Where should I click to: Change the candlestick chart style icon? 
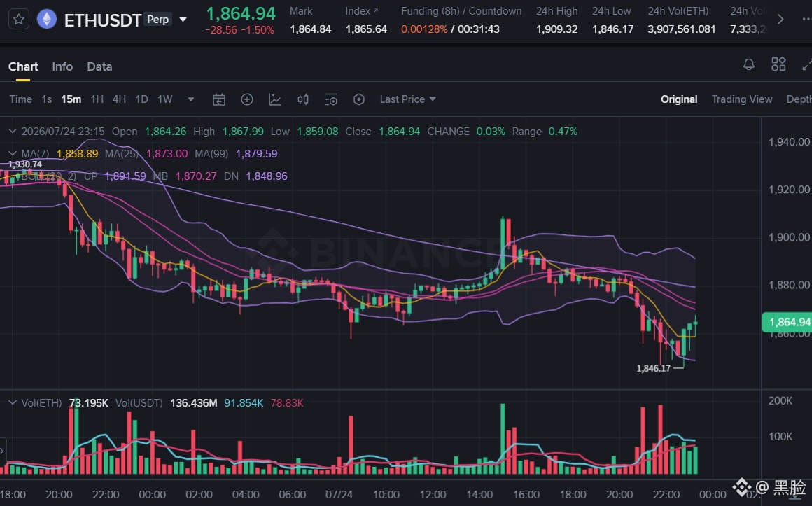303,99
